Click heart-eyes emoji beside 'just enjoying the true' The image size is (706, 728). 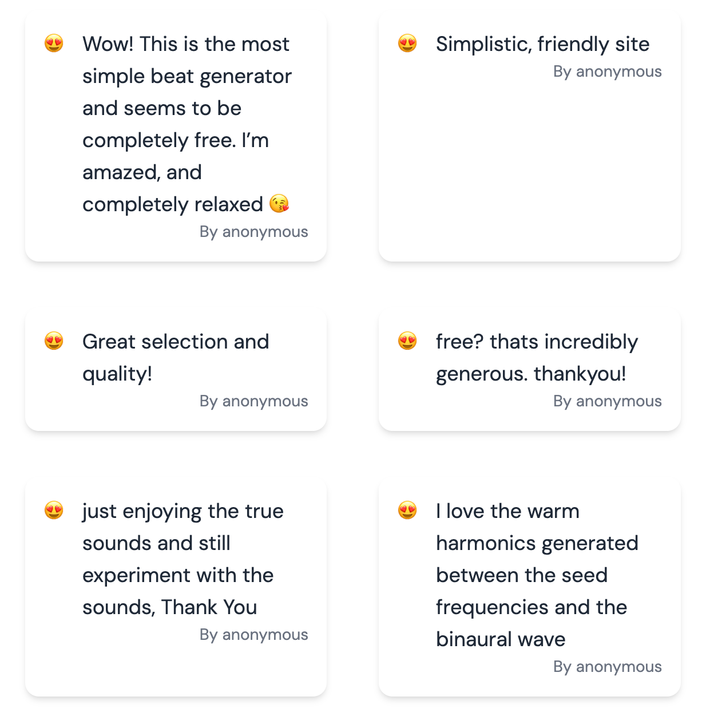[x=54, y=511]
